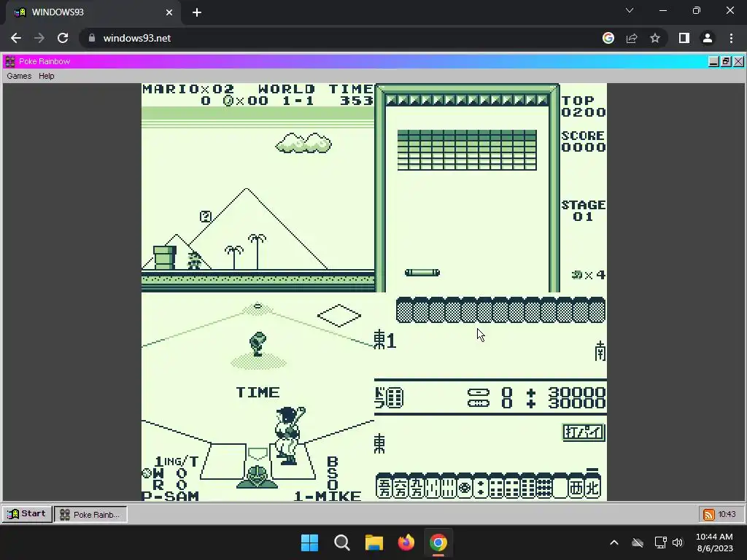747x560 pixels.
Task: Toggle the browser side panel
Action: pos(684,38)
